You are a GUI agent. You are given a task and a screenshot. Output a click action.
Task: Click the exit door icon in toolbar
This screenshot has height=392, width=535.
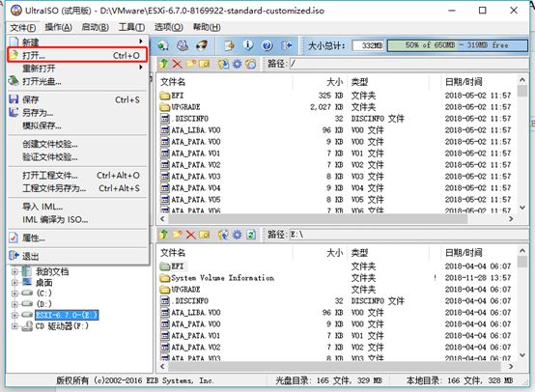pos(287,45)
